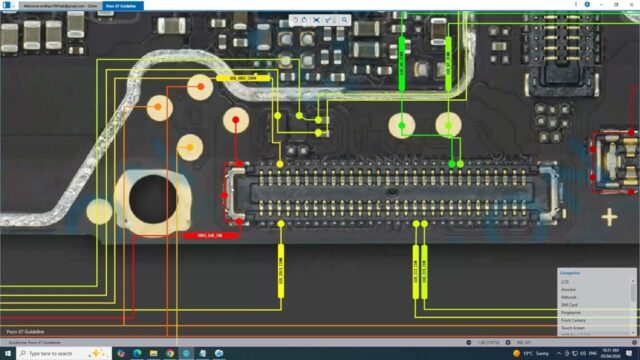Click the red net label tag below connector

click(210, 236)
